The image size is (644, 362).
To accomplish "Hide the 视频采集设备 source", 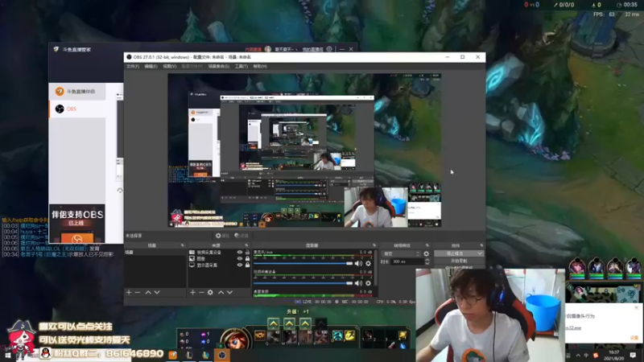I will (x=239, y=252).
